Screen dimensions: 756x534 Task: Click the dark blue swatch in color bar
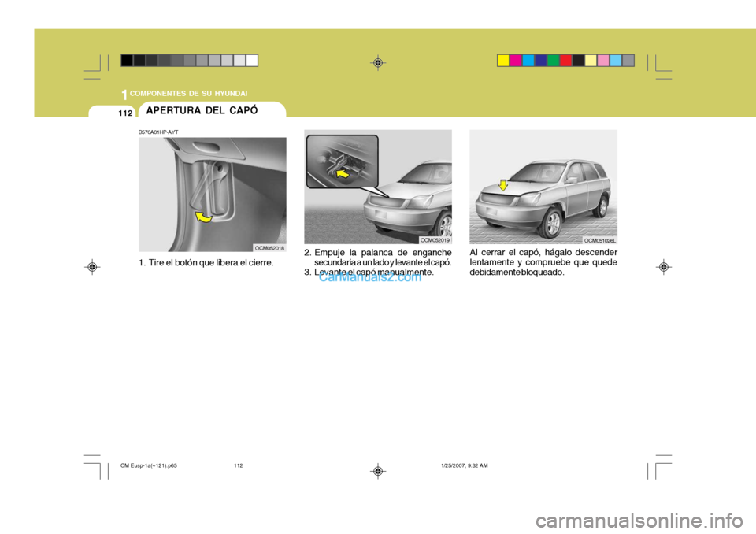541,61
